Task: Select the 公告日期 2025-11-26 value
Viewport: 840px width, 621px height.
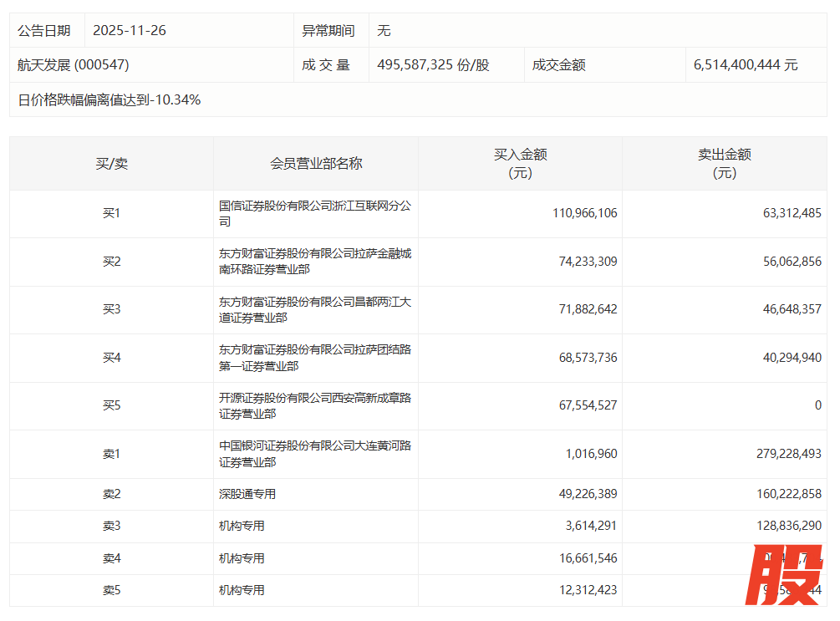Action: (x=130, y=30)
